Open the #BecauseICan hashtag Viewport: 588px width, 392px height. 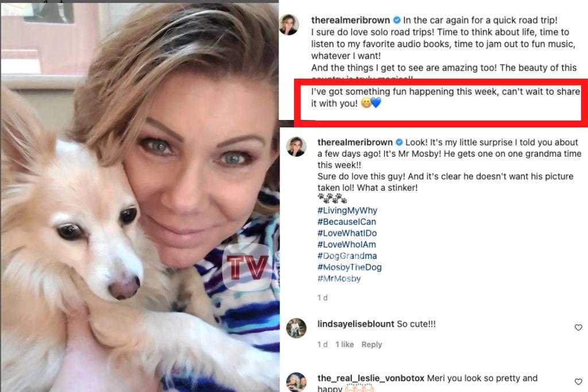[346, 222]
